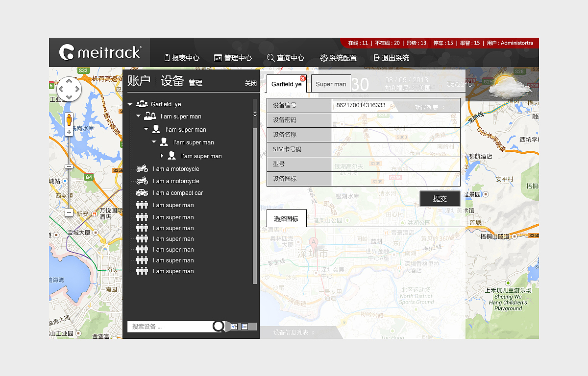Close the Garfield.ye tab with red X
The width and height of the screenshot is (588, 376).
tap(303, 78)
